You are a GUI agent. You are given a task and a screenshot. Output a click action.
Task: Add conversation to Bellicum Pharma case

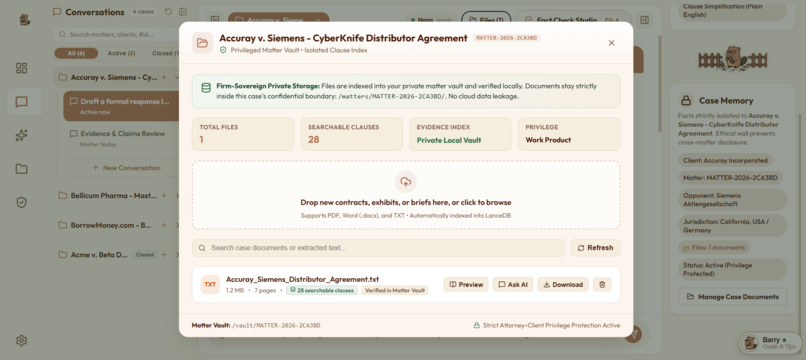coord(164,196)
